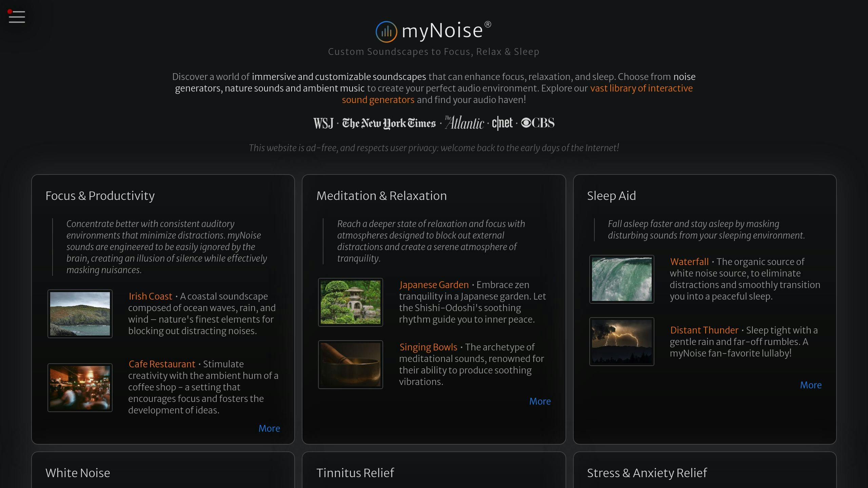
Task: Open the vast library of interactive sound generators link
Action: 517,94
